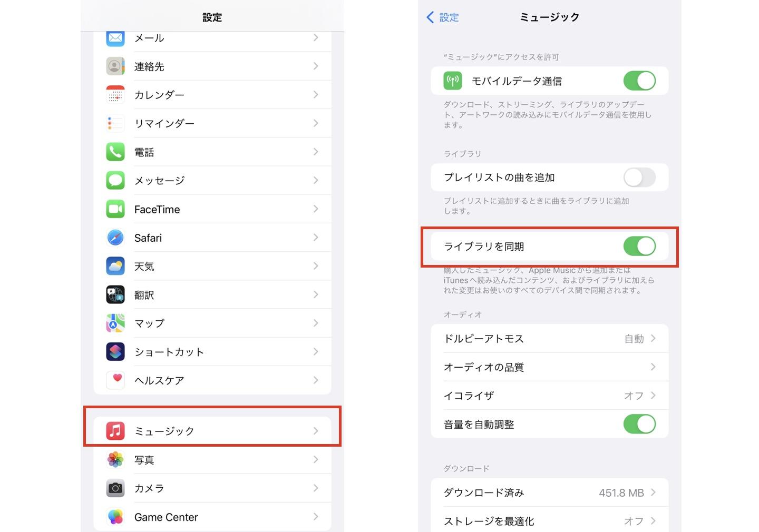Tap the Shortcuts (ショートカット) icon
Image resolution: width=759 pixels, height=532 pixels.
click(115, 351)
